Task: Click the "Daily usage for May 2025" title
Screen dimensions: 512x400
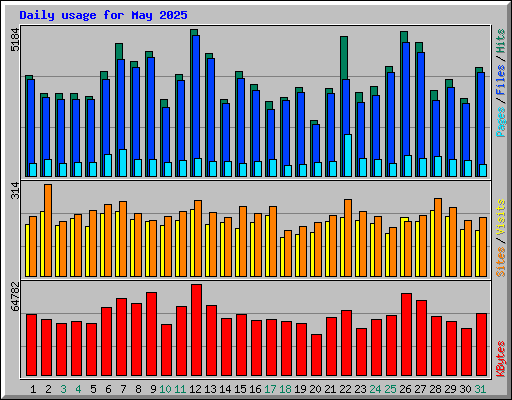Action: pyautogui.click(x=103, y=15)
